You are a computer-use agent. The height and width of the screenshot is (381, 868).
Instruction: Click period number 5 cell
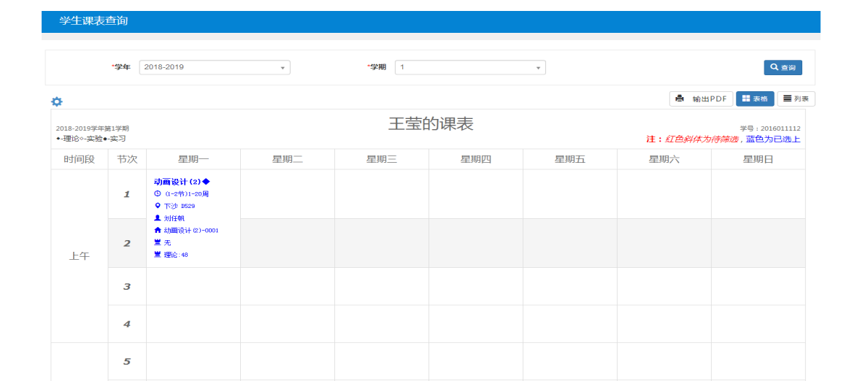pos(127,361)
